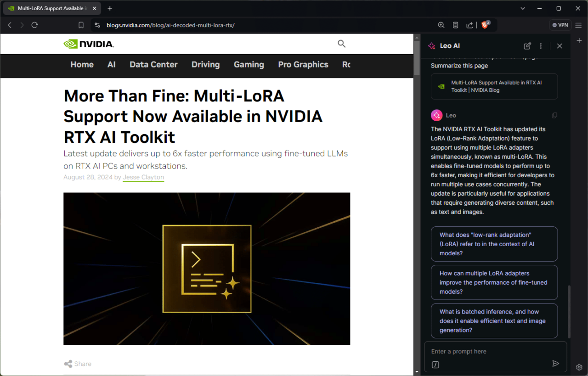Send the prompt with the paper plane icon
Image resolution: width=588 pixels, height=376 pixels.
point(555,363)
